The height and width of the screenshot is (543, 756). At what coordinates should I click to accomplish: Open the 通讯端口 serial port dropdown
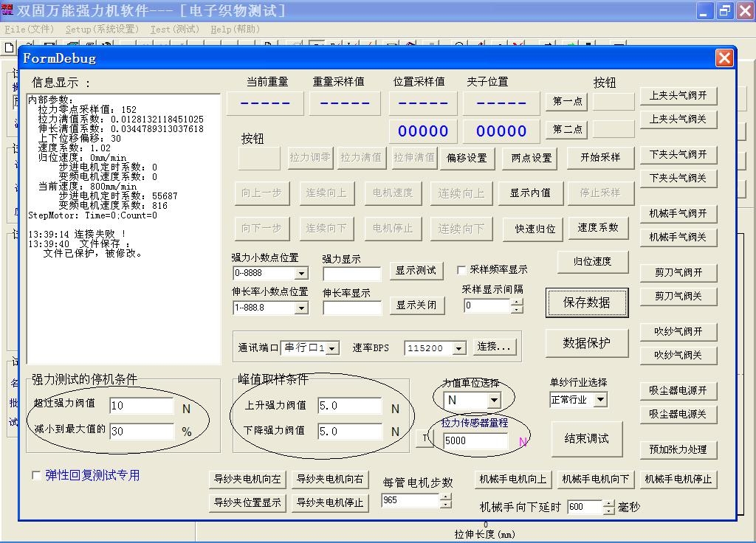tap(332, 348)
